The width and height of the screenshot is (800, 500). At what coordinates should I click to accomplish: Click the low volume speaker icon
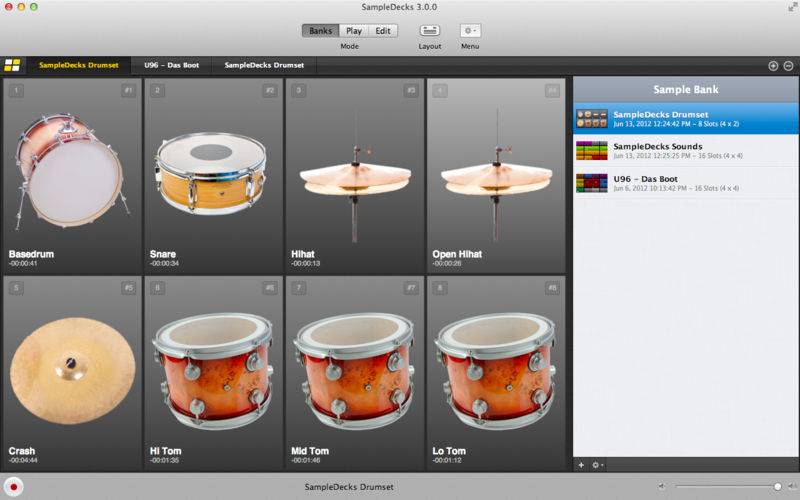coord(662,487)
